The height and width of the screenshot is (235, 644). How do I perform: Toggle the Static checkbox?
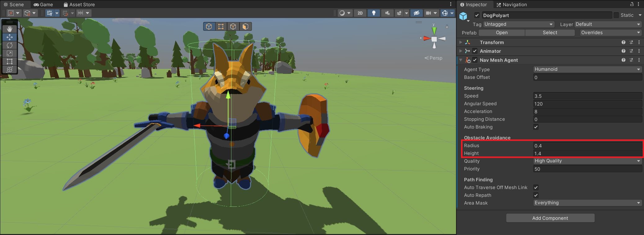coord(616,15)
